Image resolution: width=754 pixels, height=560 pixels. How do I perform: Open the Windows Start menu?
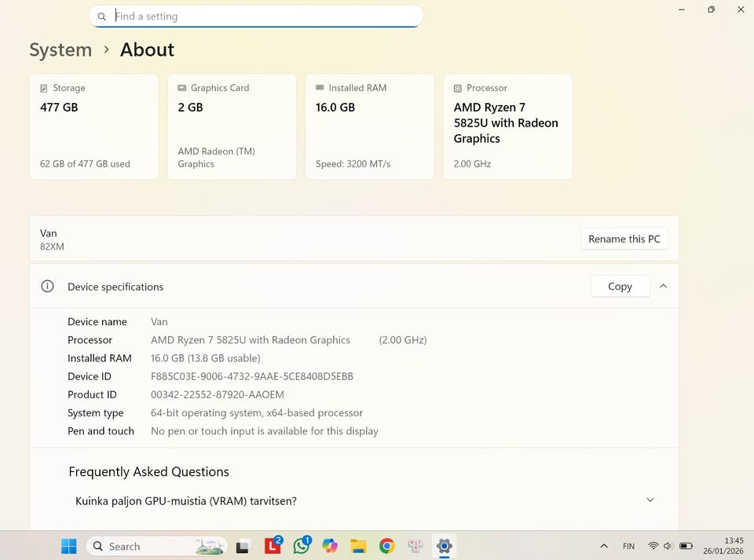coord(69,547)
